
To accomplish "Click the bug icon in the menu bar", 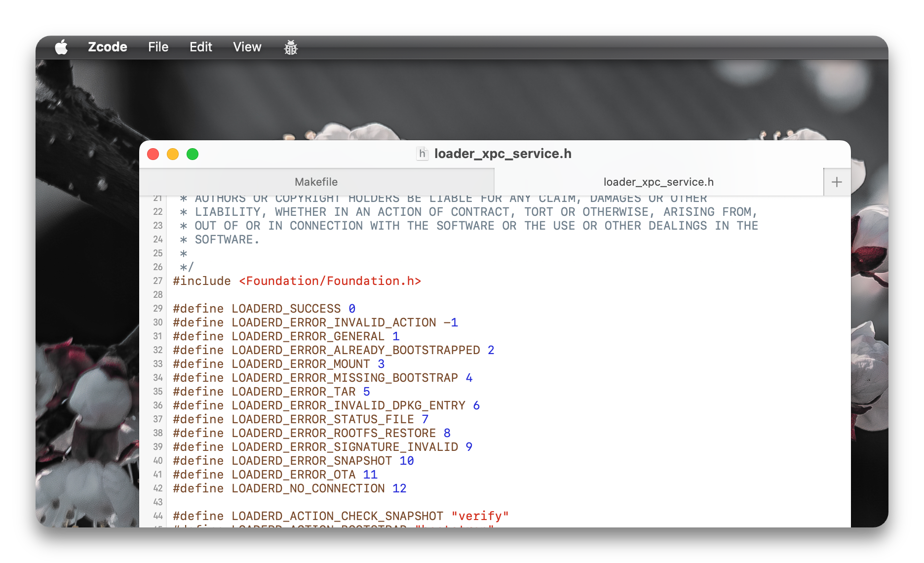I will (x=291, y=47).
